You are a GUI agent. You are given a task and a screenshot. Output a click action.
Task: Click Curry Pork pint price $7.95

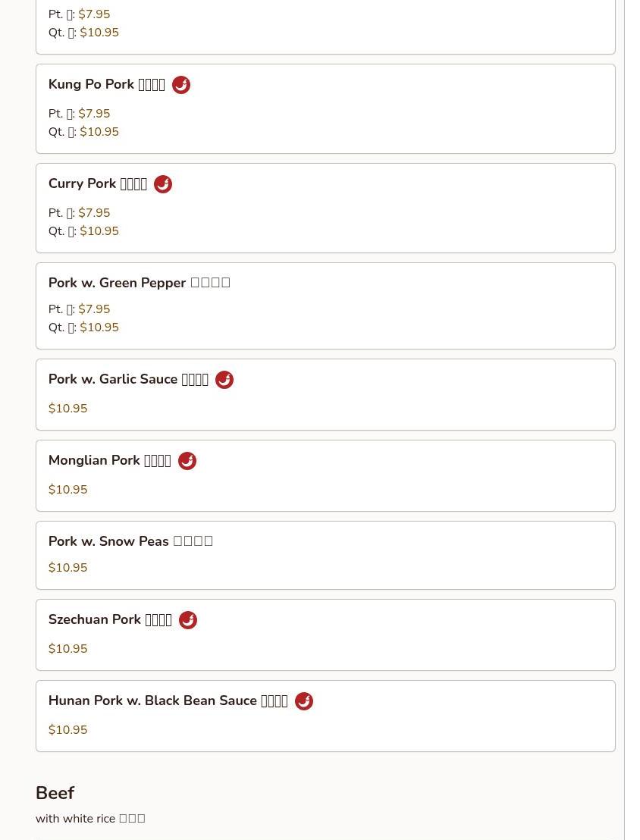94,213
